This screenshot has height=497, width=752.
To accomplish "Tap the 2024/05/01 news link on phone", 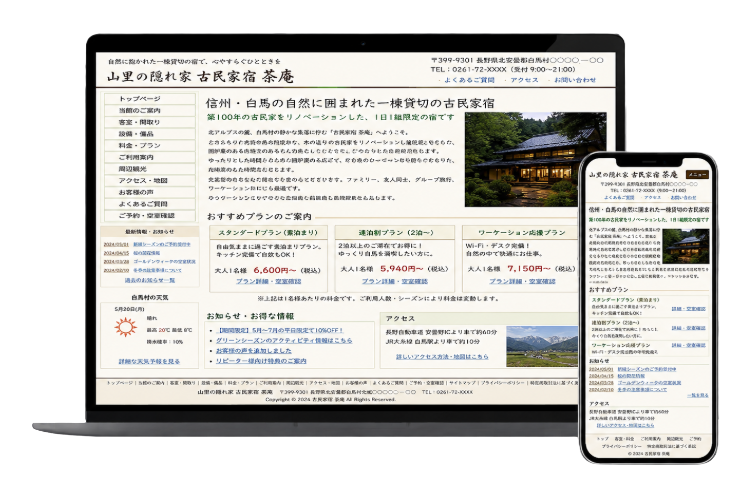I will (x=647, y=369).
